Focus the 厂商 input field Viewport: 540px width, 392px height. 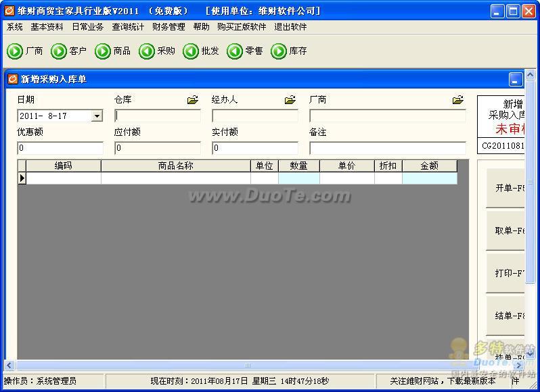point(388,116)
